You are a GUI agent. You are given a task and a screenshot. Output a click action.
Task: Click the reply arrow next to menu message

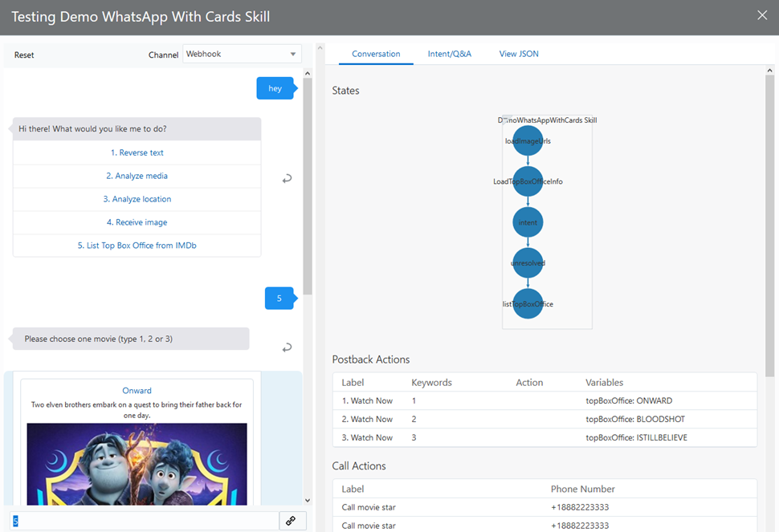point(287,179)
